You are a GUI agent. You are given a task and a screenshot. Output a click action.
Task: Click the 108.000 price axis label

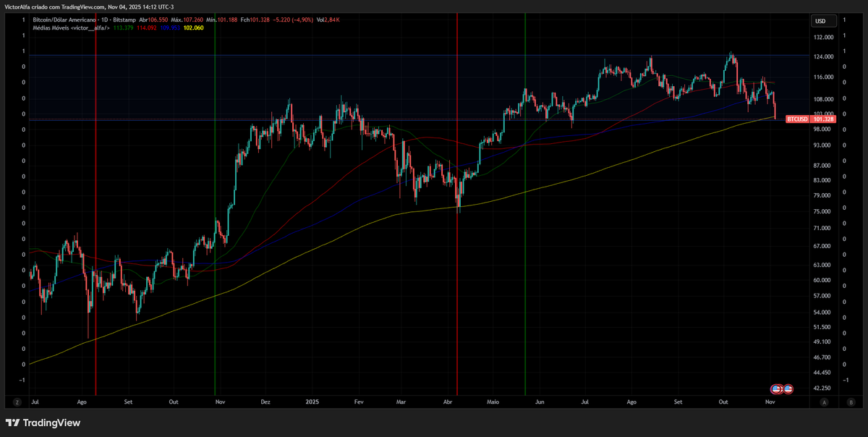[x=824, y=99]
